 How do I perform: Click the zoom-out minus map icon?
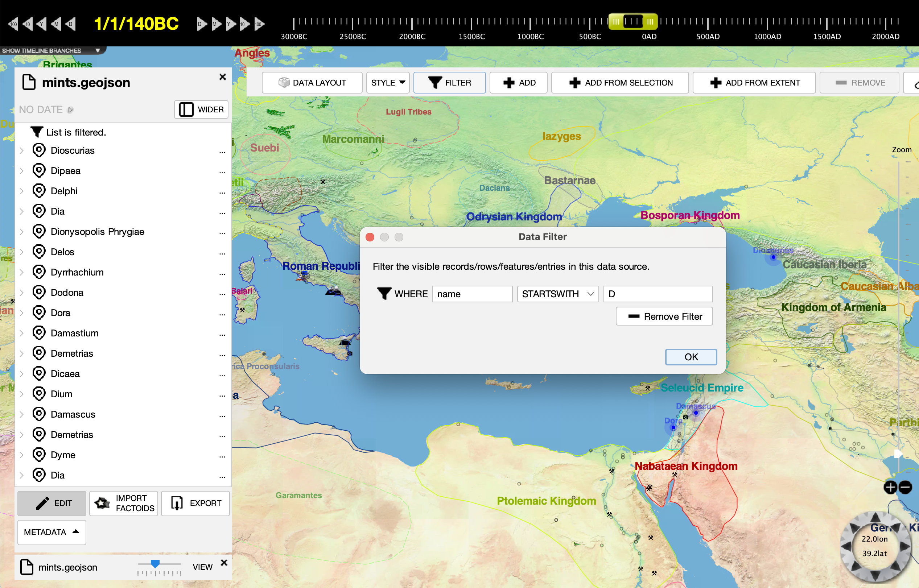click(x=905, y=487)
